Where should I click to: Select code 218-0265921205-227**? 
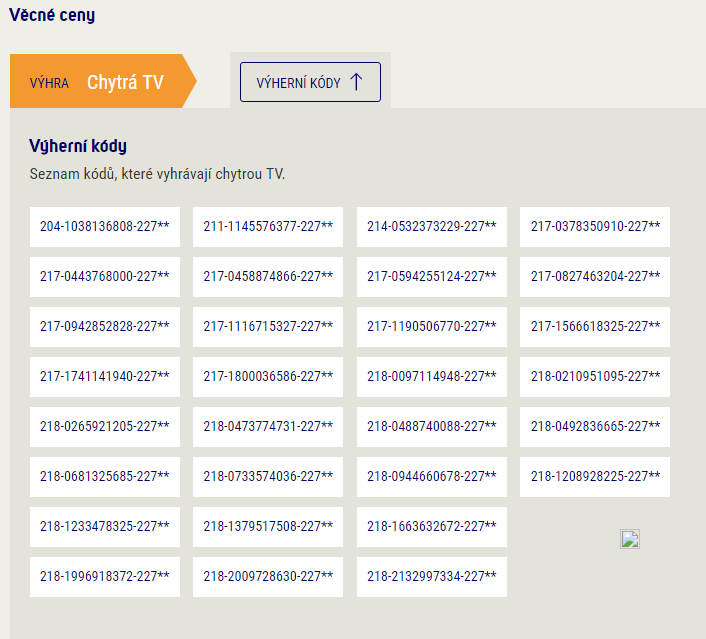coord(105,427)
